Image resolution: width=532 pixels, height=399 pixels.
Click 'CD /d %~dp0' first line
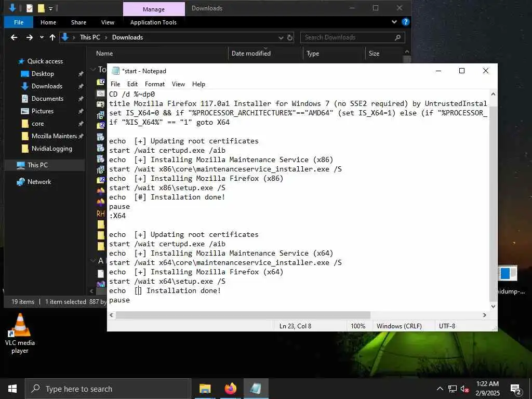click(x=132, y=95)
